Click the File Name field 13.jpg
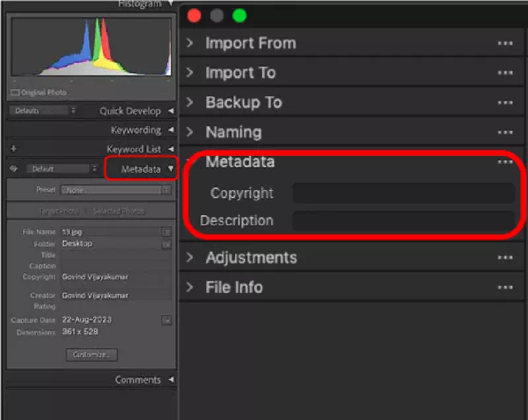 [110, 232]
